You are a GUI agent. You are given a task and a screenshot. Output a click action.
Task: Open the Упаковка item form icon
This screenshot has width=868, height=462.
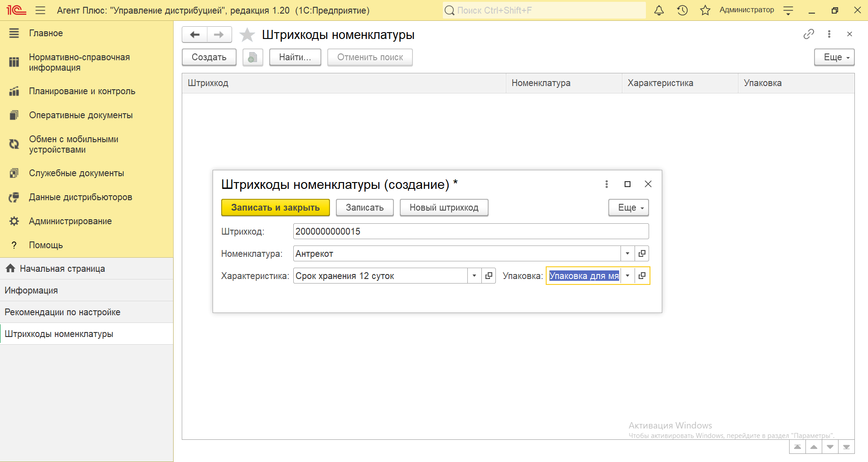click(642, 276)
